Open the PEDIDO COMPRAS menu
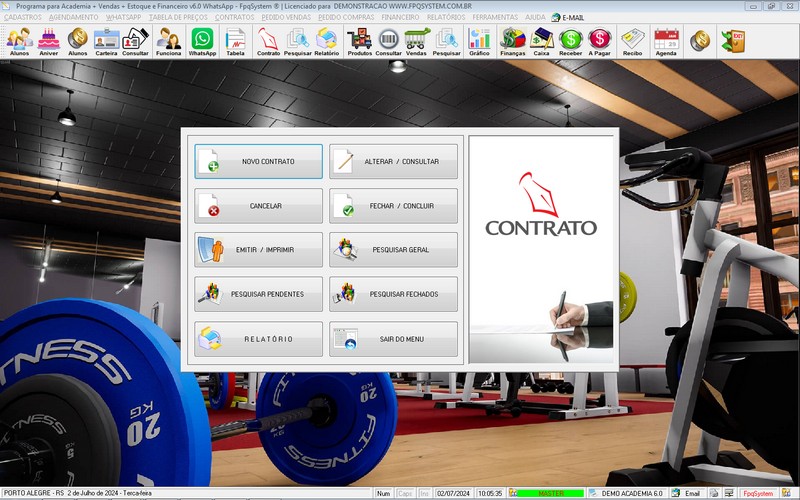800x500 pixels. pos(346,17)
